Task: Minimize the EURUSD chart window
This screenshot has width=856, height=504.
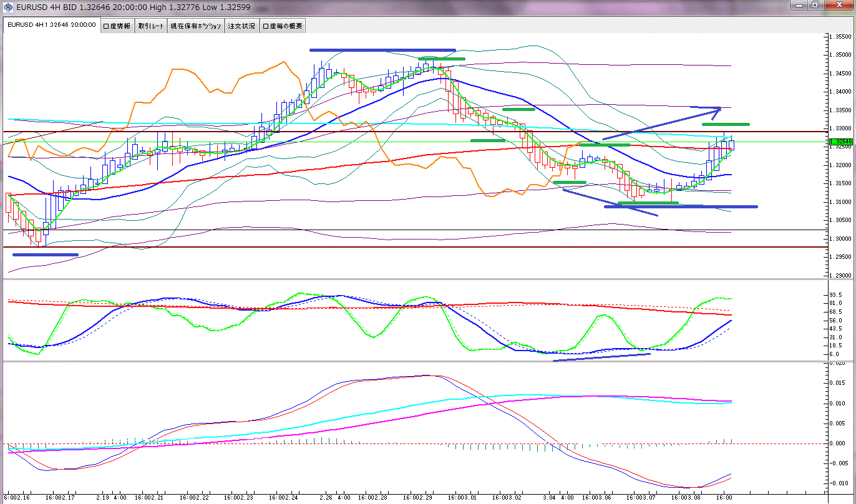Action: point(799,5)
